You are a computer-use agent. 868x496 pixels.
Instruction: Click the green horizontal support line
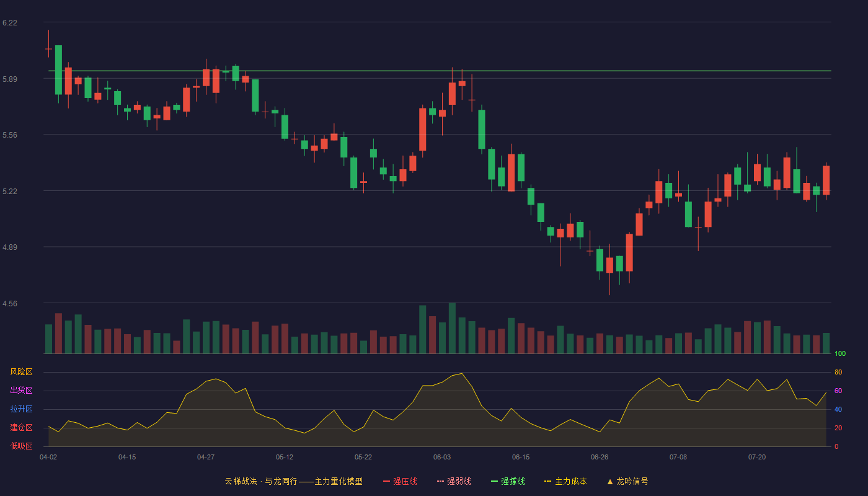point(440,71)
